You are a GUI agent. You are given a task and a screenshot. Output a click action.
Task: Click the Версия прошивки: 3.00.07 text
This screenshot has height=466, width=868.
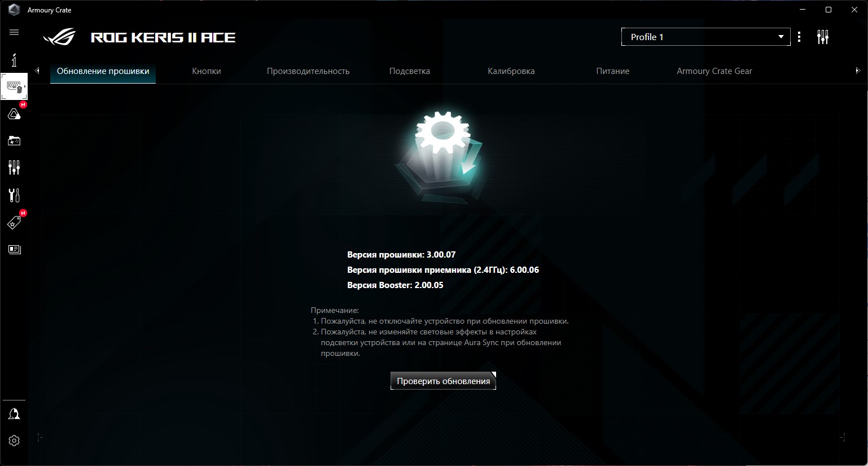(x=401, y=255)
